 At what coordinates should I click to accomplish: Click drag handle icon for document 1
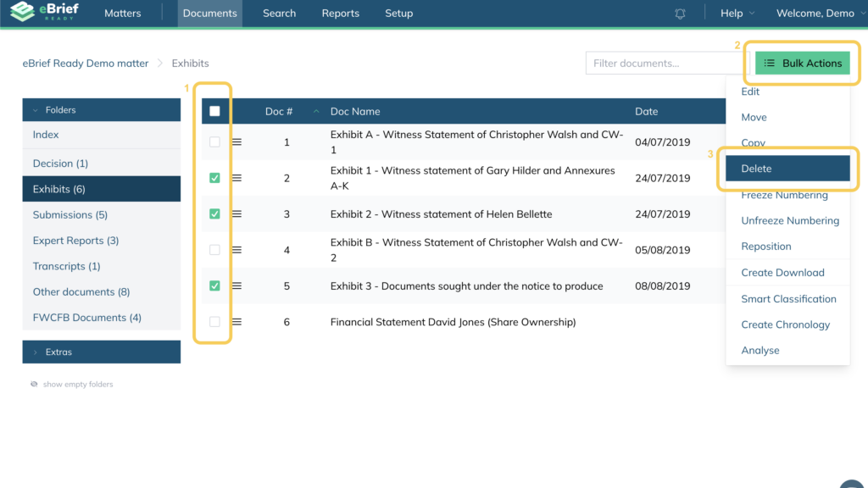(236, 142)
